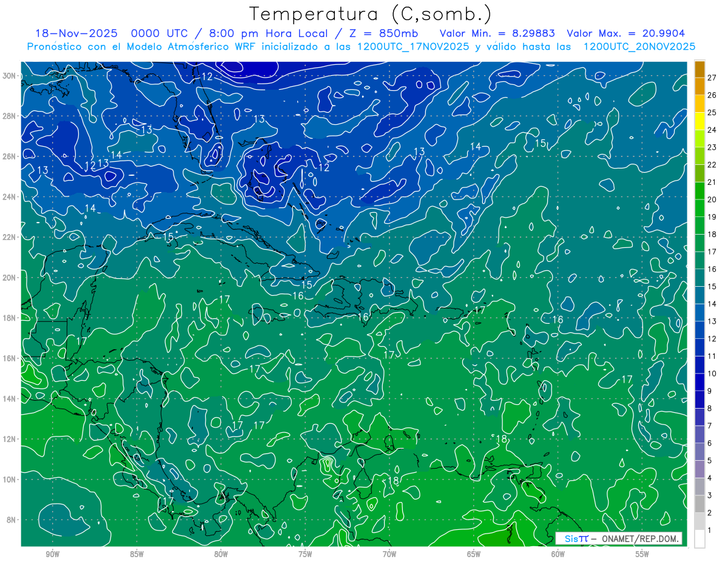This screenshot has width=728, height=562.
Task: Click the white colorbar segment below 1
Action: (700, 539)
